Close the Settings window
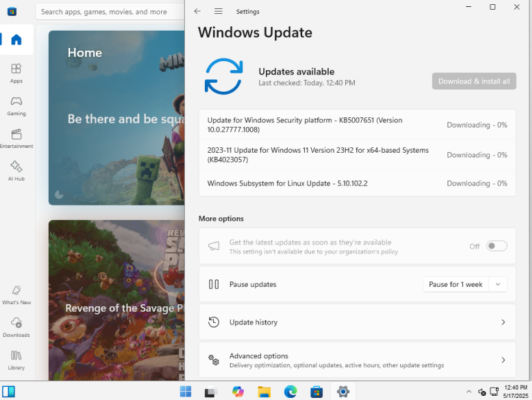This screenshot has width=532, height=400. [517, 7]
